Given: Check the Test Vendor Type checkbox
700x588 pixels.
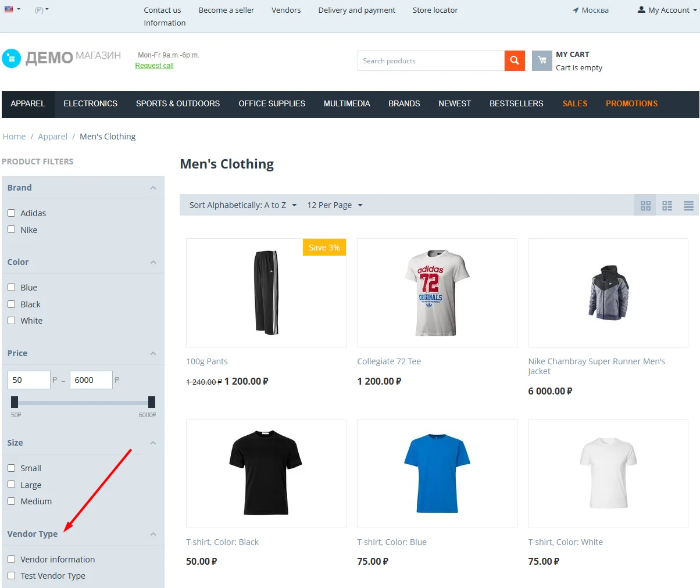Looking at the screenshot, I should pos(11,575).
